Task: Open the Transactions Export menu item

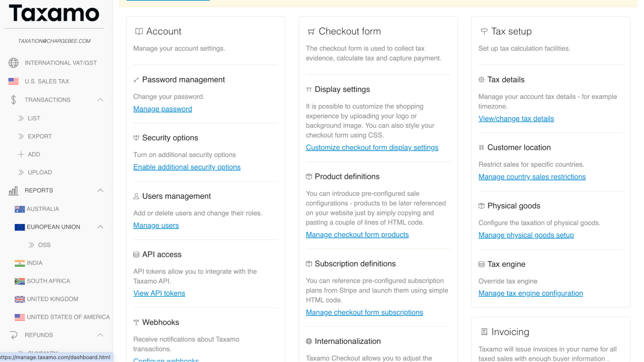Action: [x=40, y=136]
